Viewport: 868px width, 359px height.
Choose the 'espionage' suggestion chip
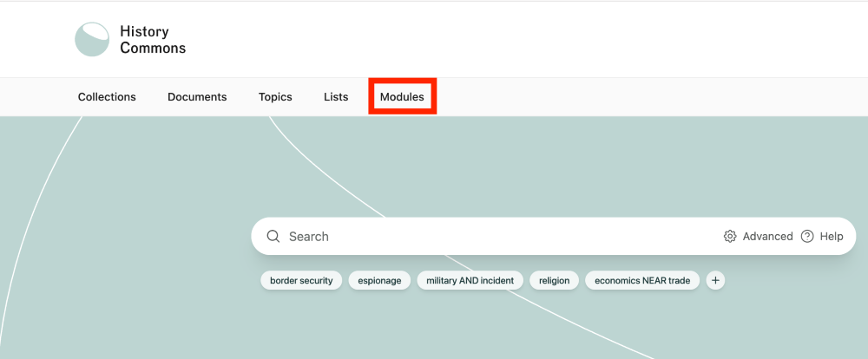click(379, 280)
